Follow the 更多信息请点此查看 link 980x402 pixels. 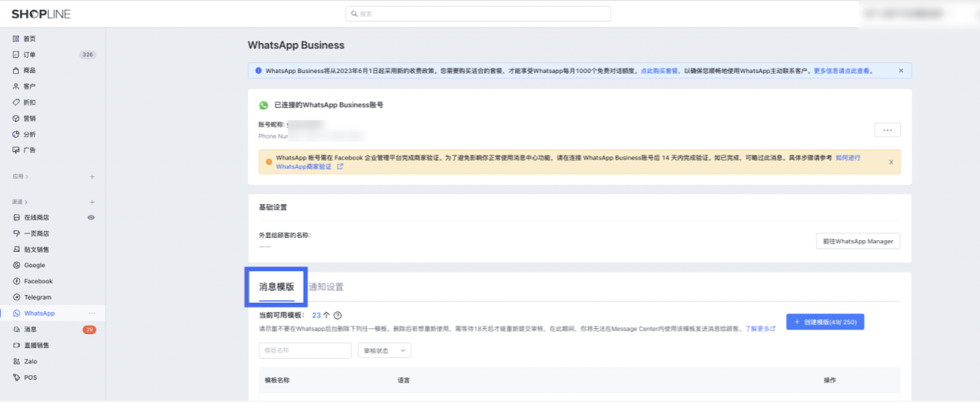click(843, 70)
